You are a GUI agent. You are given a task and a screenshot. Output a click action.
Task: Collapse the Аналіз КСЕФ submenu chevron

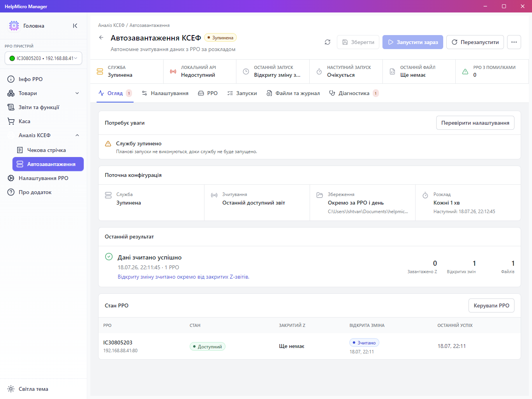(x=77, y=135)
